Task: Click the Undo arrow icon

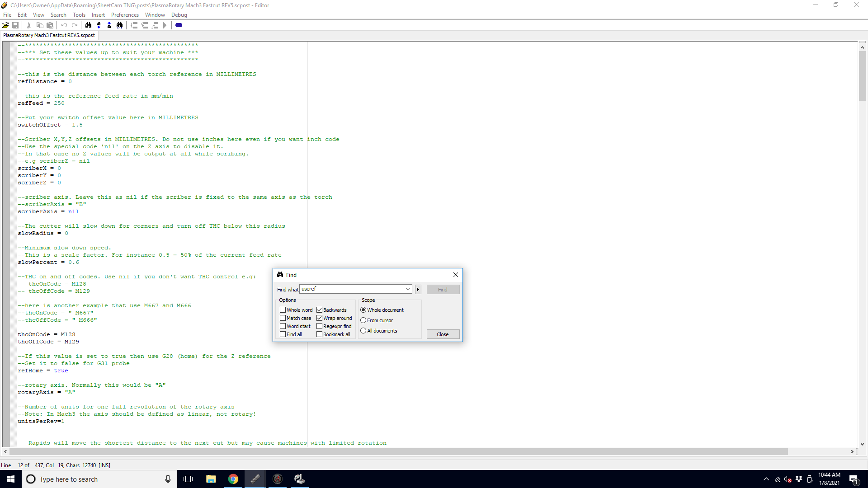Action: pos(64,25)
